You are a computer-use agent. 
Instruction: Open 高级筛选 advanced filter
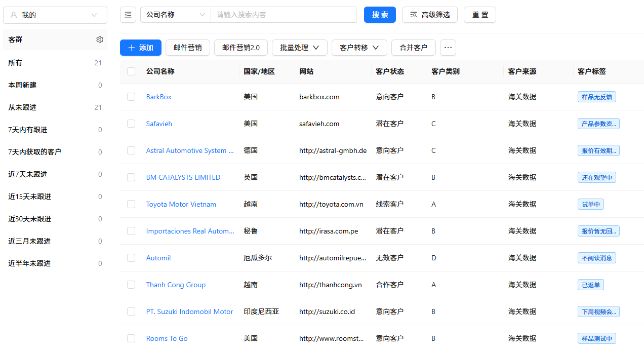pos(430,15)
